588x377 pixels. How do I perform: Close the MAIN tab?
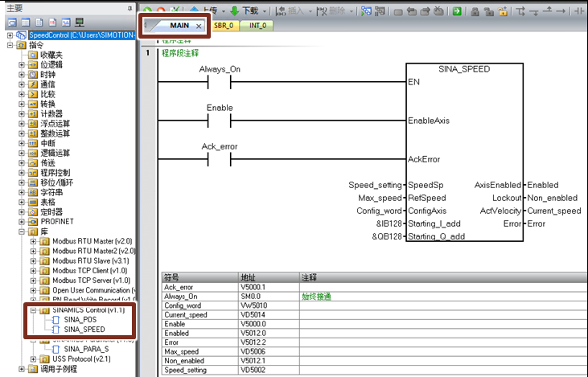tap(199, 26)
